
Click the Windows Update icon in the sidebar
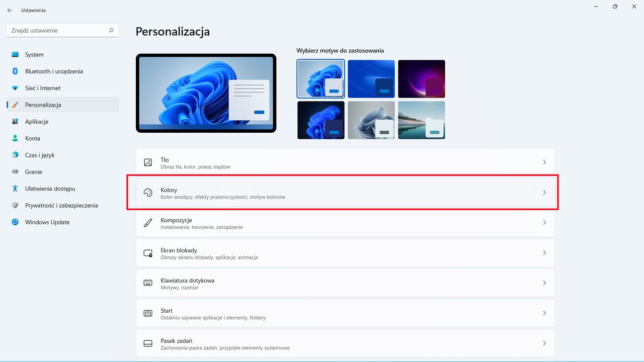click(x=15, y=222)
